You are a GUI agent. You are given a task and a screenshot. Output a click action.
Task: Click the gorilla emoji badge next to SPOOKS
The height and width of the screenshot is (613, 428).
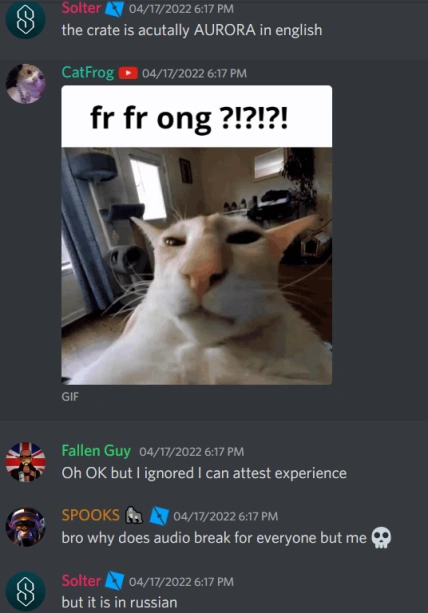[x=134, y=515]
